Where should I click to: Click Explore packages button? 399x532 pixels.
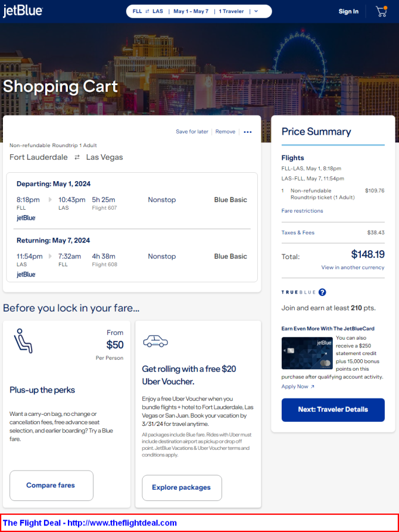pos(182,487)
